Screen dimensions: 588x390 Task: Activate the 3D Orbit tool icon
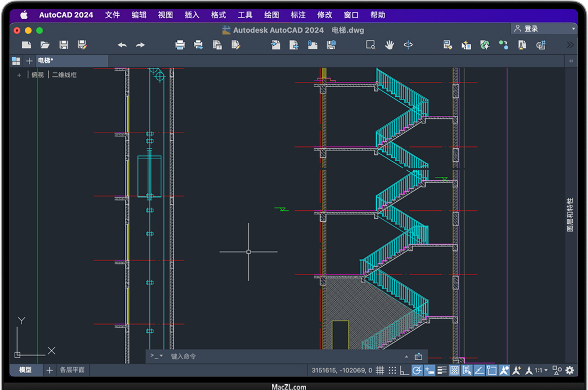click(x=408, y=45)
